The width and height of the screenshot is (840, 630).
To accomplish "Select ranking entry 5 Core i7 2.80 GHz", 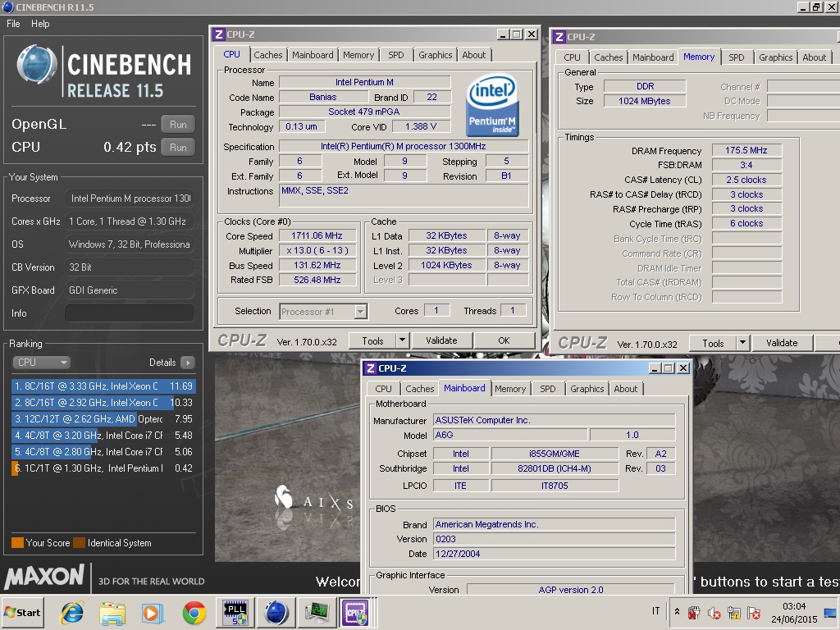I will coord(103,452).
